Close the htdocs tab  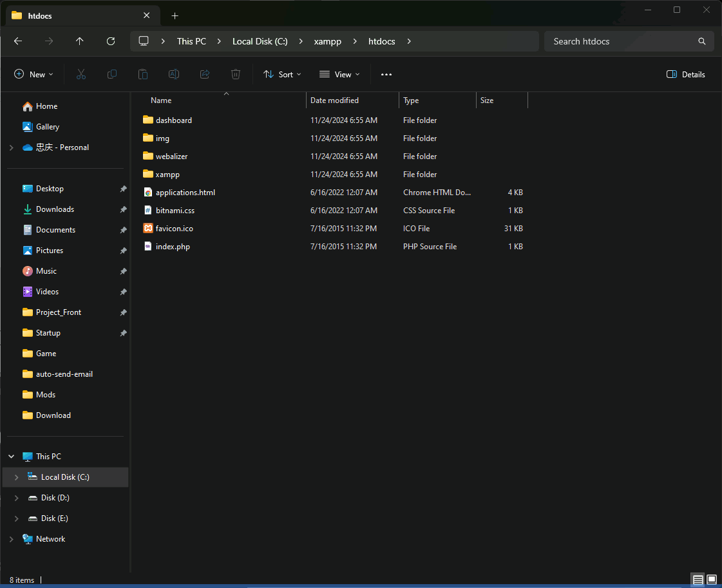point(146,15)
